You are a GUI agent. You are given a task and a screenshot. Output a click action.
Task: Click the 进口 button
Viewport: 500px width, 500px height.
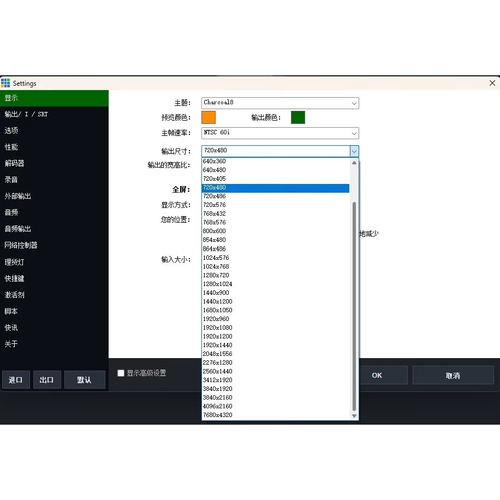click(16, 380)
